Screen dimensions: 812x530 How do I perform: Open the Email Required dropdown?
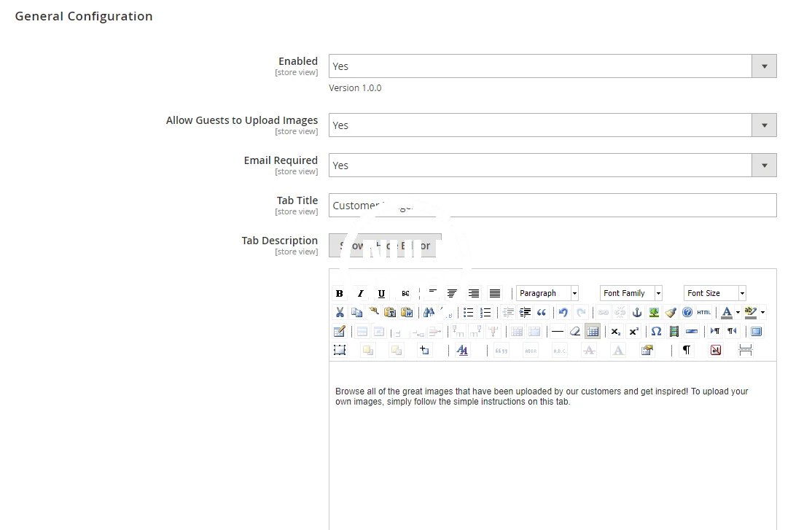(x=552, y=165)
